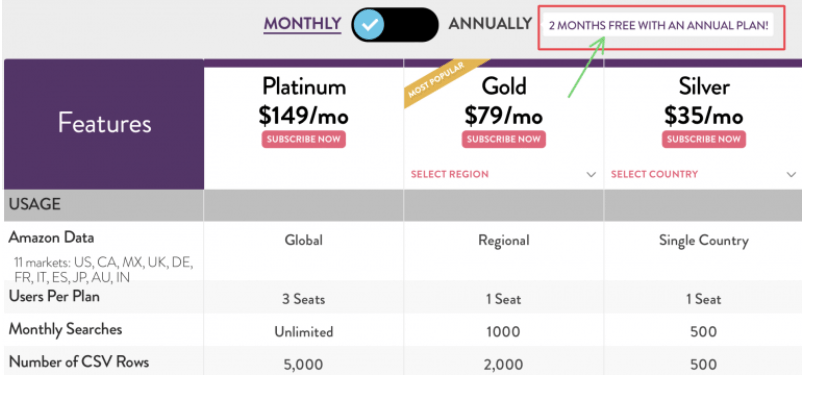Select the ANNUALLY billing label

[490, 24]
